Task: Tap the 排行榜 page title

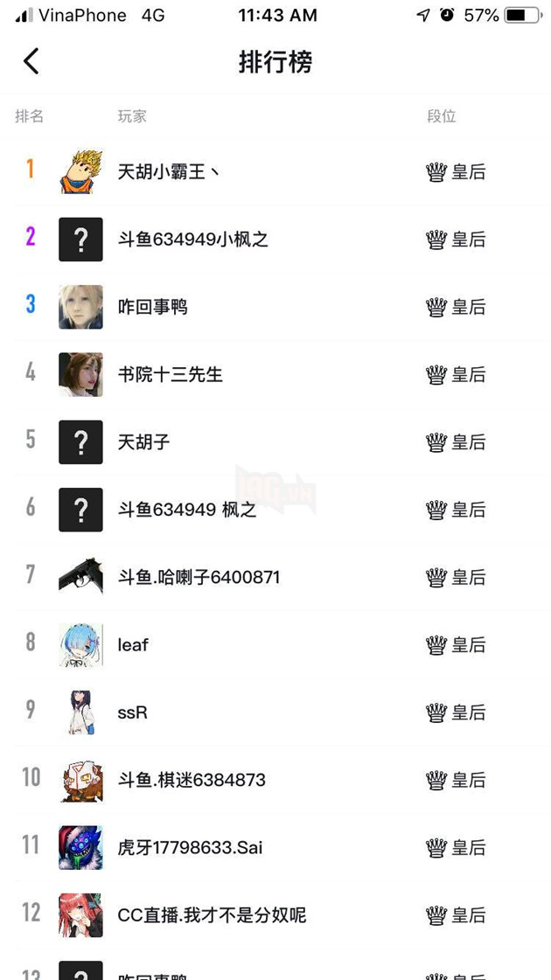Action: click(275, 62)
